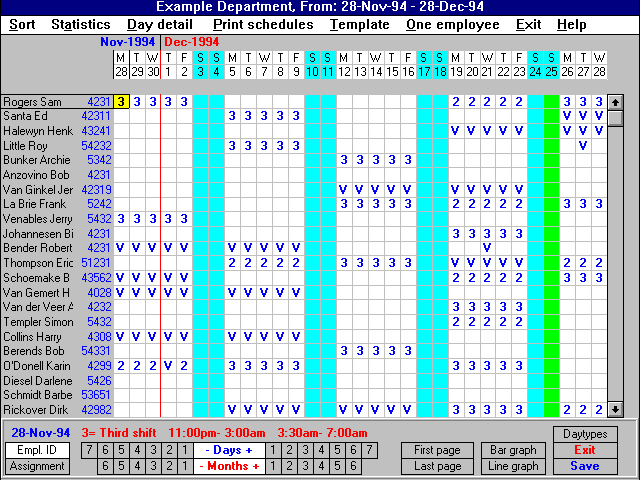Show the Bar graph

(513, 451)
